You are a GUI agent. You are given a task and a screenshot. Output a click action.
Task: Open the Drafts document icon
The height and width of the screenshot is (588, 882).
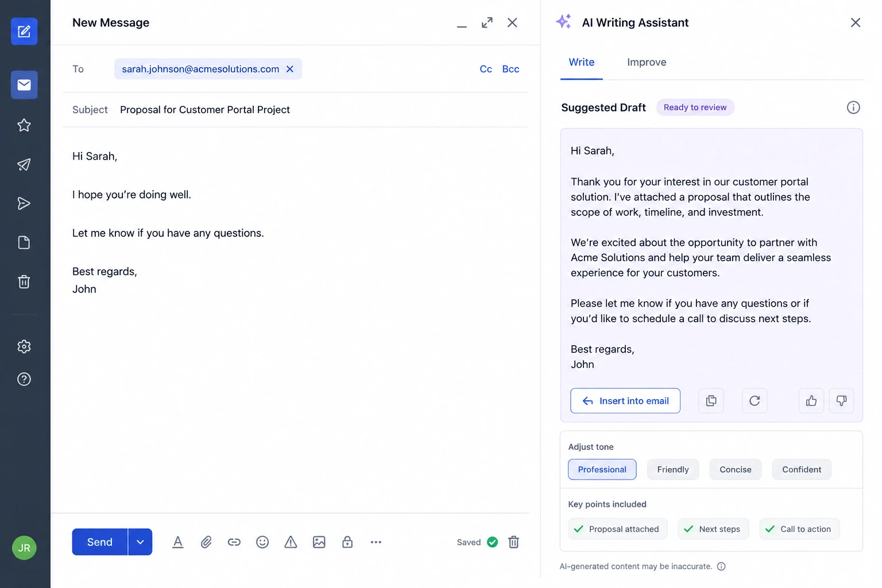(24, 242)
